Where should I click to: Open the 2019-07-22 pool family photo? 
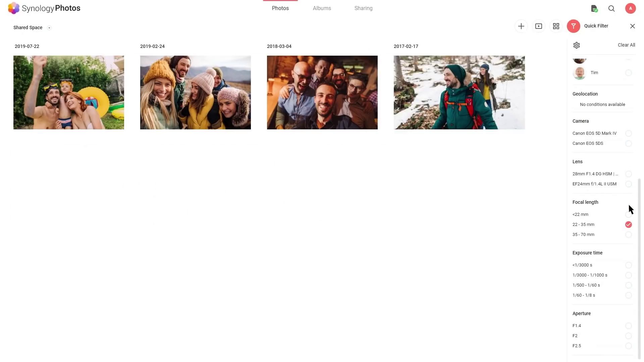[69, 93]
